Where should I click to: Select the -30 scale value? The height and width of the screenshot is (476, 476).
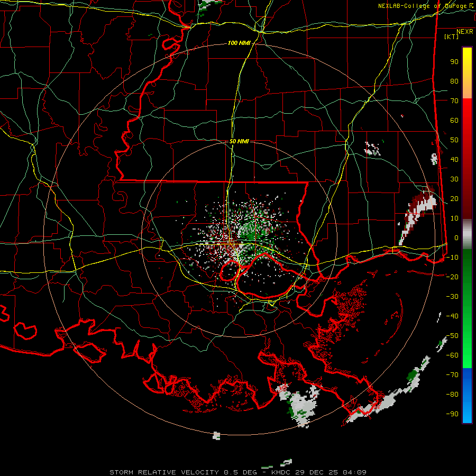click(x=452, y=297)
